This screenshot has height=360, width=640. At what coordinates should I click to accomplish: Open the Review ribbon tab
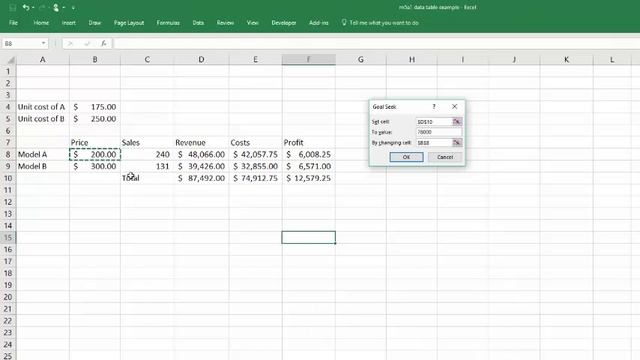click(x=225, y=23)
